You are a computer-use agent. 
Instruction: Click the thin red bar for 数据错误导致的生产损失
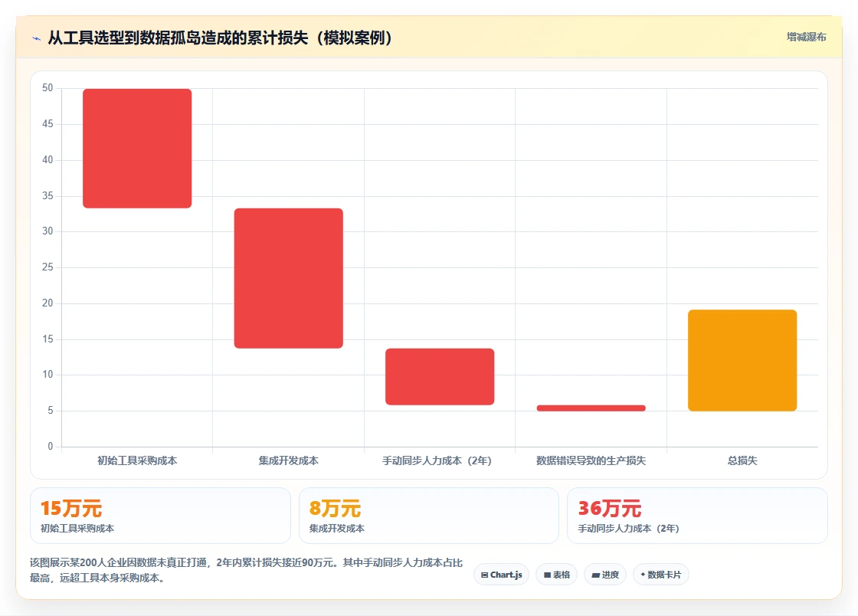[591, 408]
